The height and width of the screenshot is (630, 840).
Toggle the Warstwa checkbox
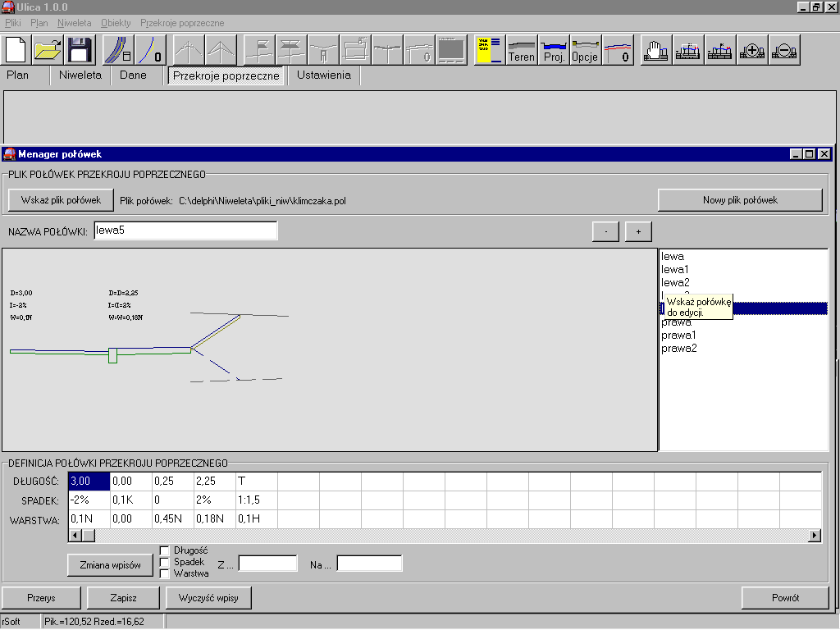(165, 573)
